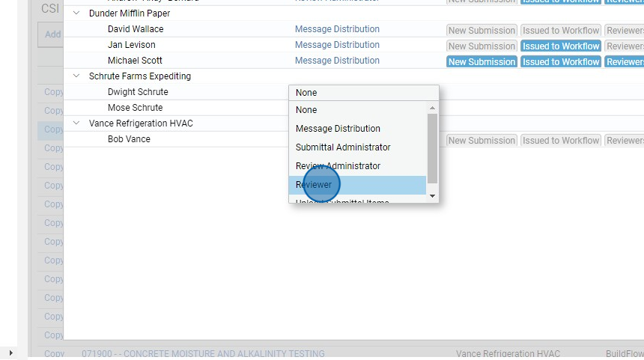Viewport: 644px width, 360px height.
Task: Toggle Issued to Workflow for Bob Vance
Action: 561,141
